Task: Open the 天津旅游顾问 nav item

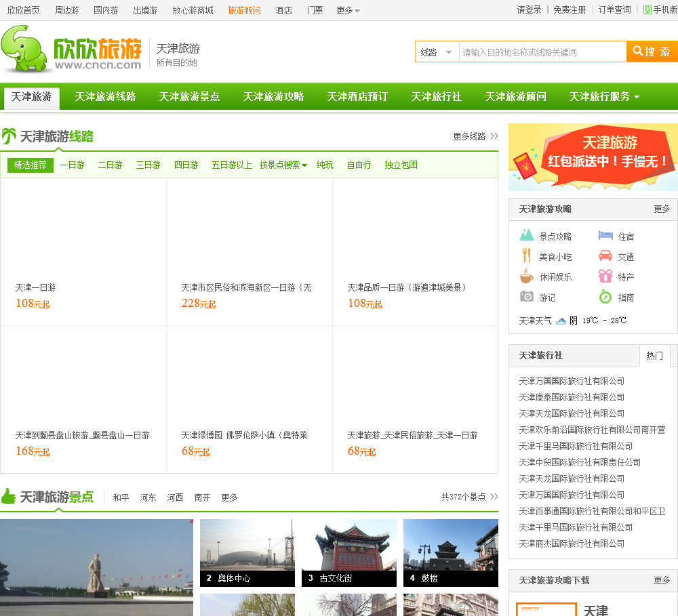Action: [x=515, y=96]
